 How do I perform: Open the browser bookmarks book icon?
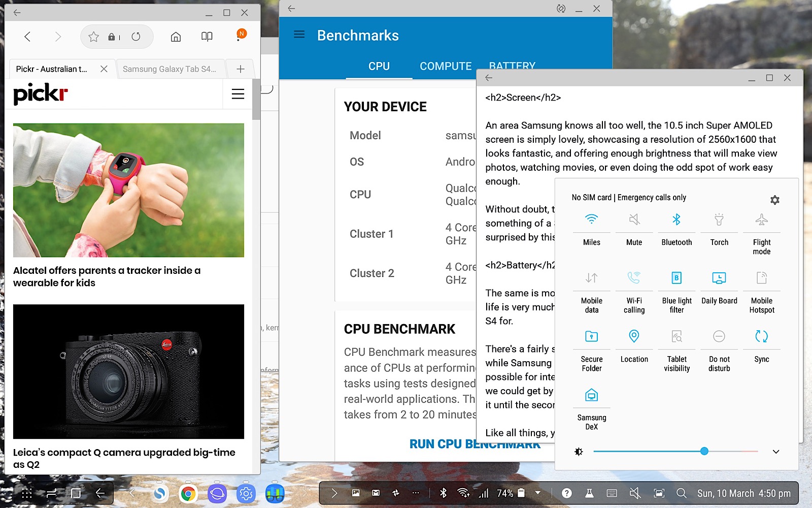pos(207,37)
